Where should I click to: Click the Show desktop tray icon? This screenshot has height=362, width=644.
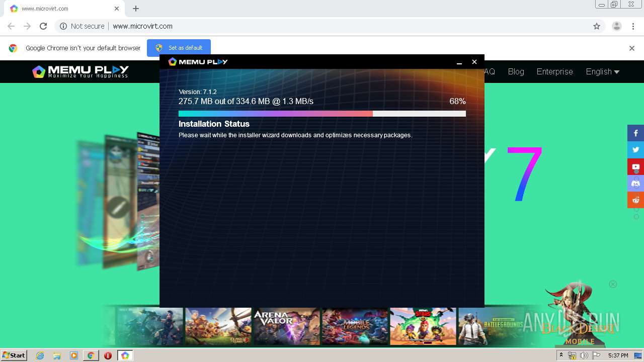(638, 355)
